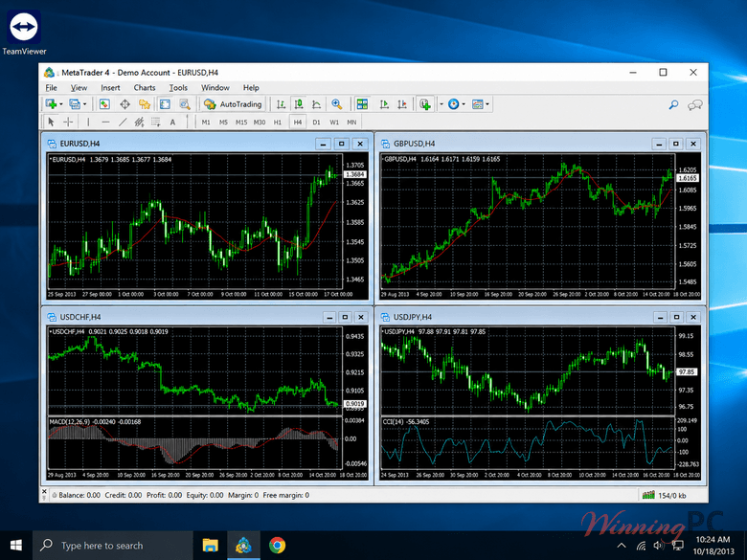747x560 pixels.
Task: Click the Windows Start button
Action: pyautogui.click(x=15, y=546)
